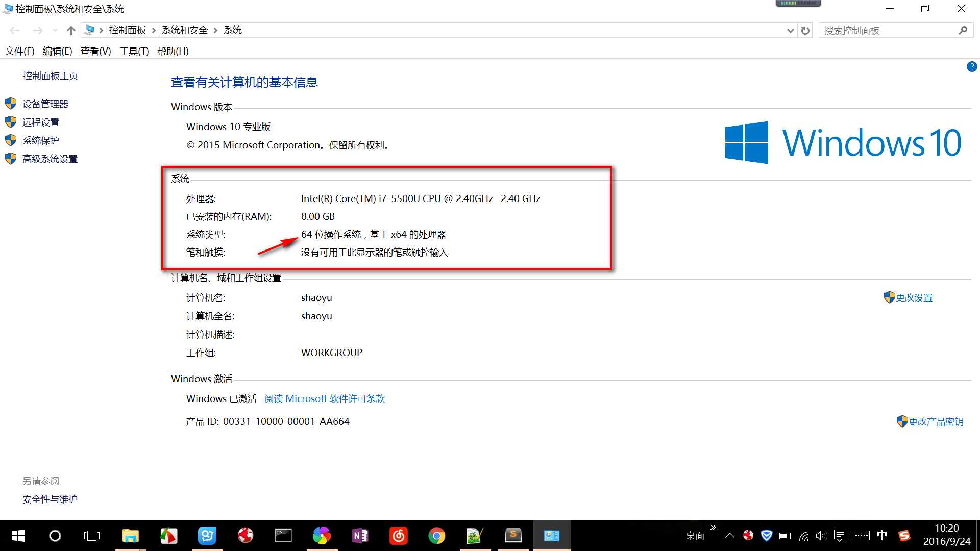Click Change product key (更改产品密钥)
The image size is (980, 551).
pyautogui.click(x=936, y=422)
